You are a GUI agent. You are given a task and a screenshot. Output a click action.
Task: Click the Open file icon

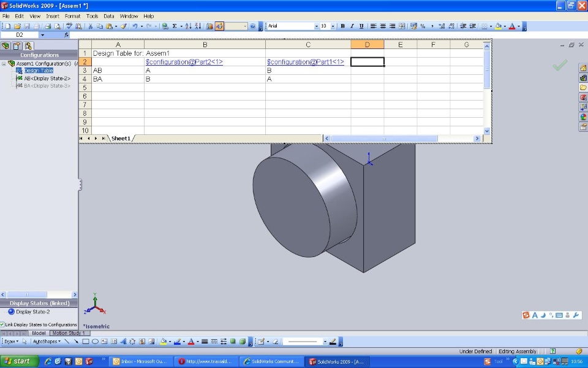tap(17, 26)
